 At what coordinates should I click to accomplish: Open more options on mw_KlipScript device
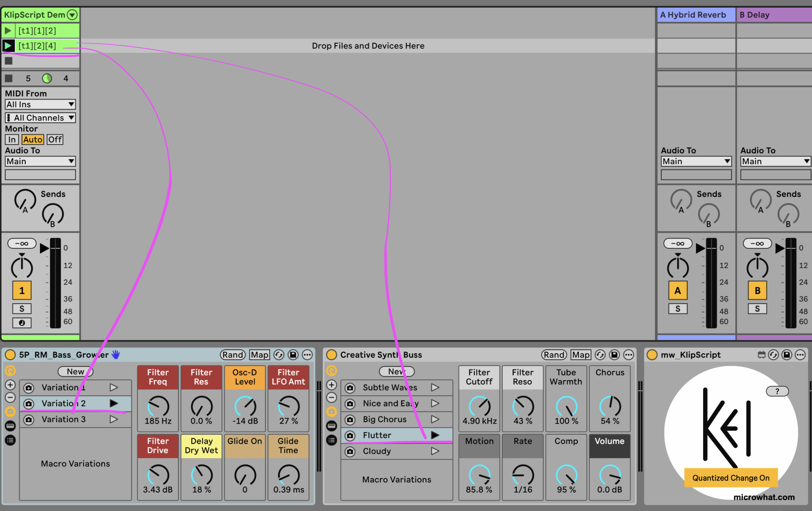[800, 355]
